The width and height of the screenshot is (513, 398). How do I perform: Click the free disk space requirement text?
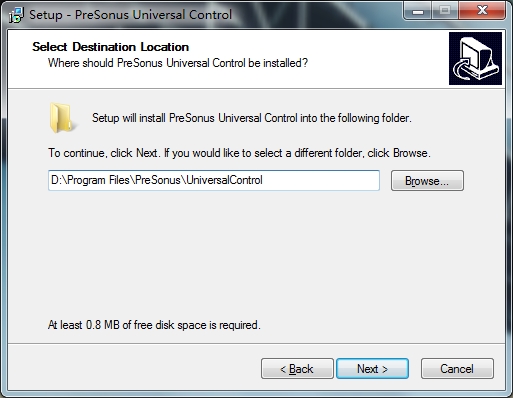pos(154,325)
